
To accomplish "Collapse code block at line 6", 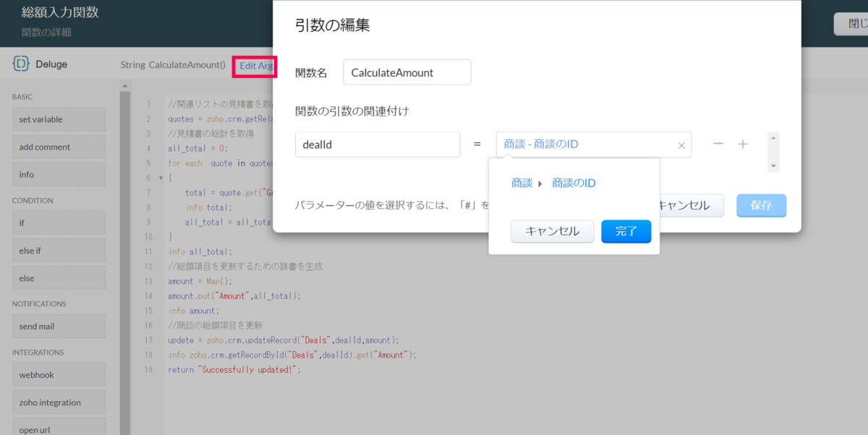I will [160, 178].
